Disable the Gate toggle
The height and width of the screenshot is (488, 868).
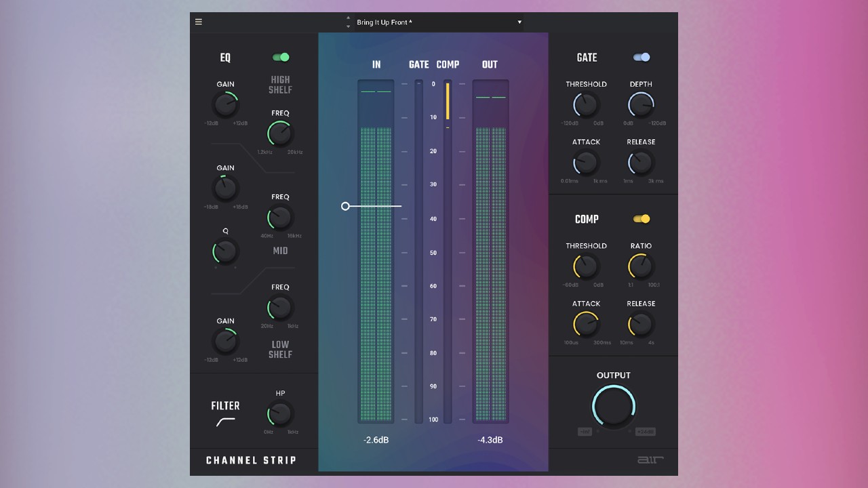point(640,57)
